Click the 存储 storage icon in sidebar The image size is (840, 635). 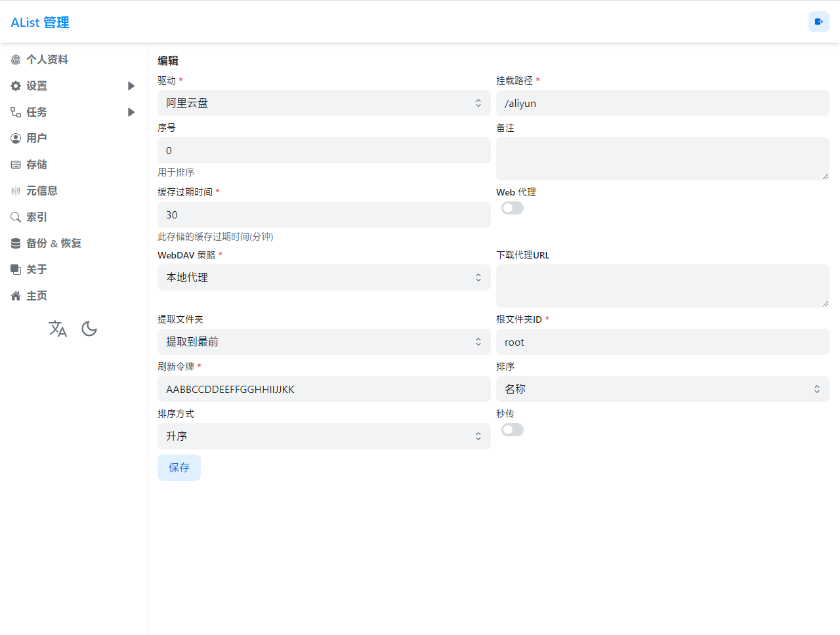[x=16, y=165]
